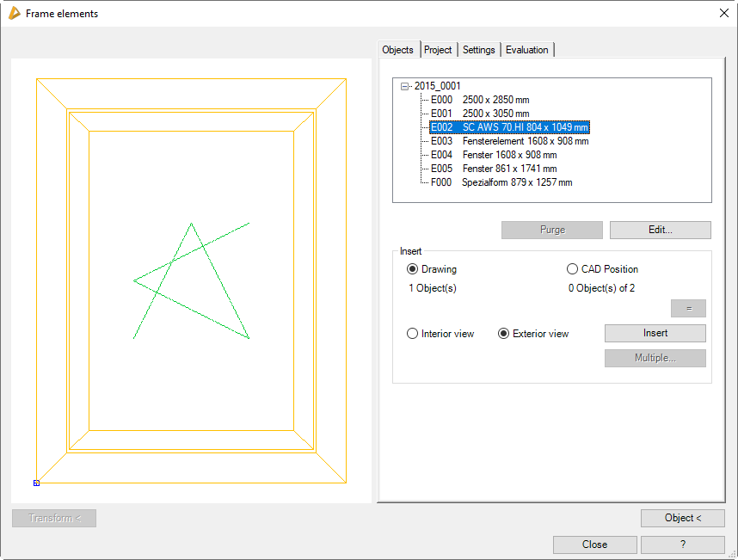Viewport: 738px width, 560px height.
Task: Select the Drawing radio button
Action: 413,269
